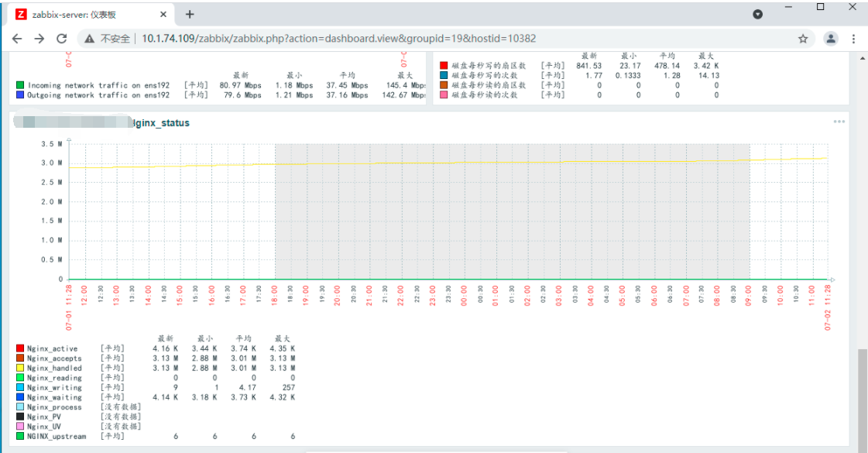Click the Nginx_accepts legend label
Screen dimensions: 868x453
click(54, 359)
